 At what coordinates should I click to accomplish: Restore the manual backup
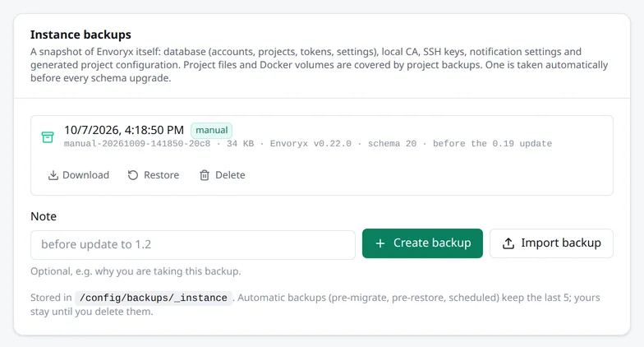click(x=153, y=175)
